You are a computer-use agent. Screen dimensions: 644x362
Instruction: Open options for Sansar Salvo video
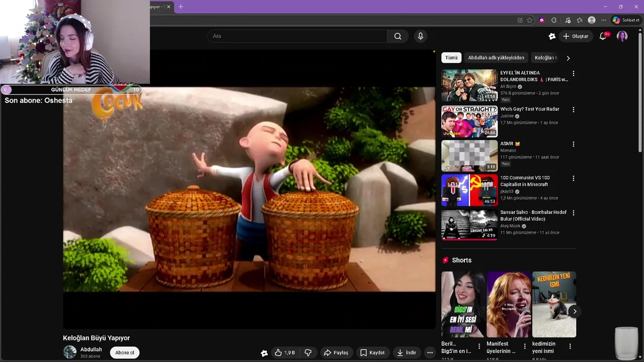click(x=573, y=213)
